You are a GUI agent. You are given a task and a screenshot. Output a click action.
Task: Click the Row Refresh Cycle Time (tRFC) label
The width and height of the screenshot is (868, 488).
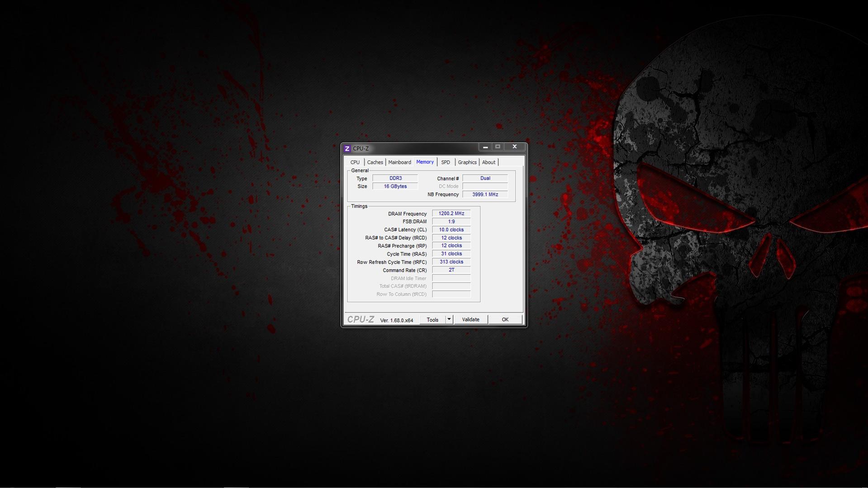(392, 262)
